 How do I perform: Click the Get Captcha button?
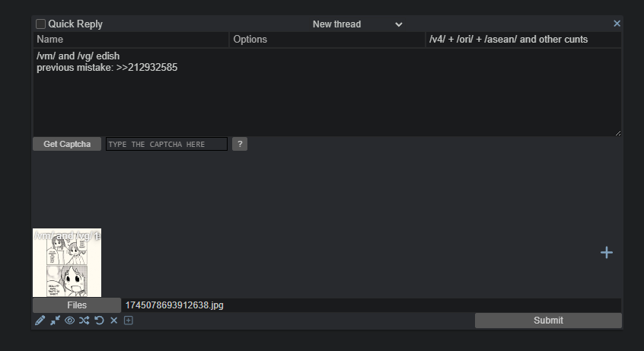click(x=67, y=144)
